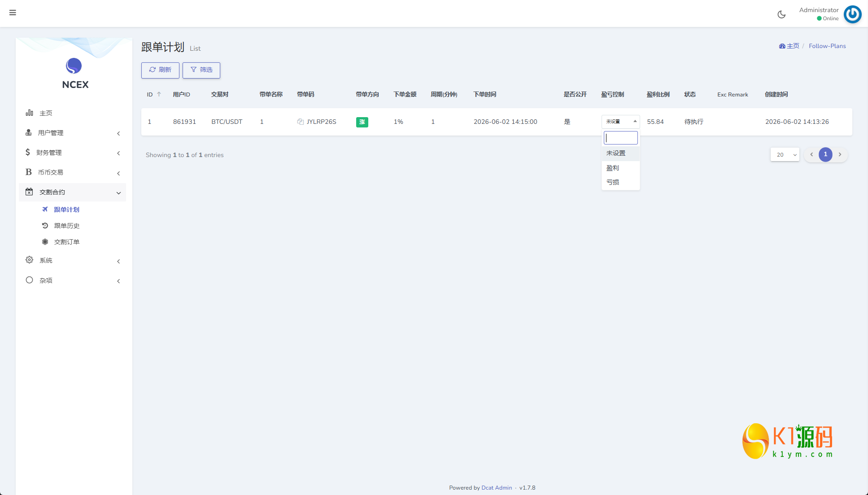
Task: Click the hexagon icon next to 交割订单
Action: [45, 241]
